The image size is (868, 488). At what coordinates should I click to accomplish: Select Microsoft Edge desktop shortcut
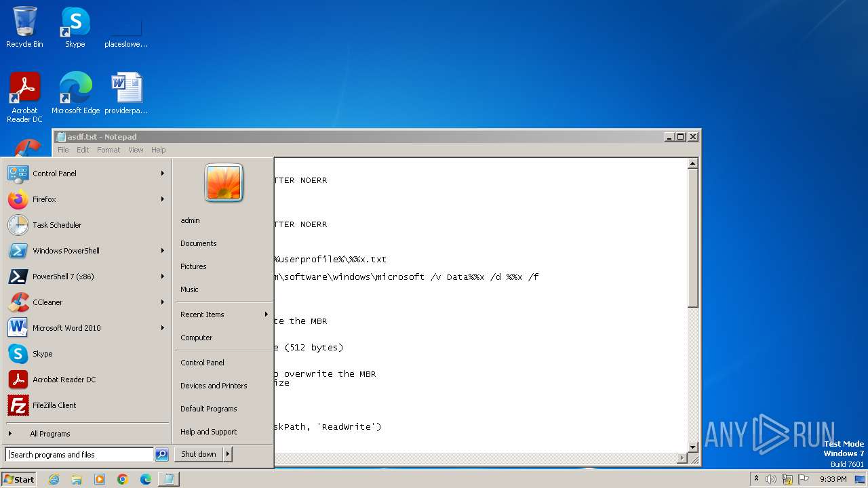75,94
